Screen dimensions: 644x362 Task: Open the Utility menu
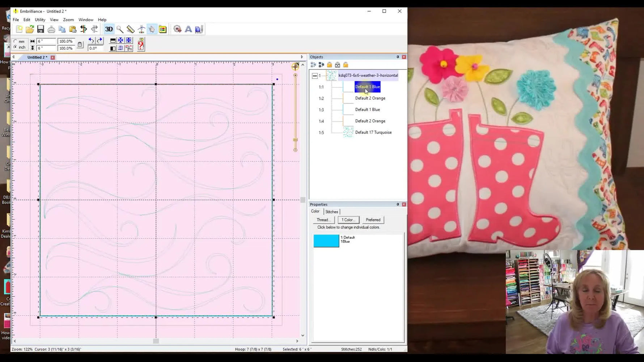coord(40,20)
